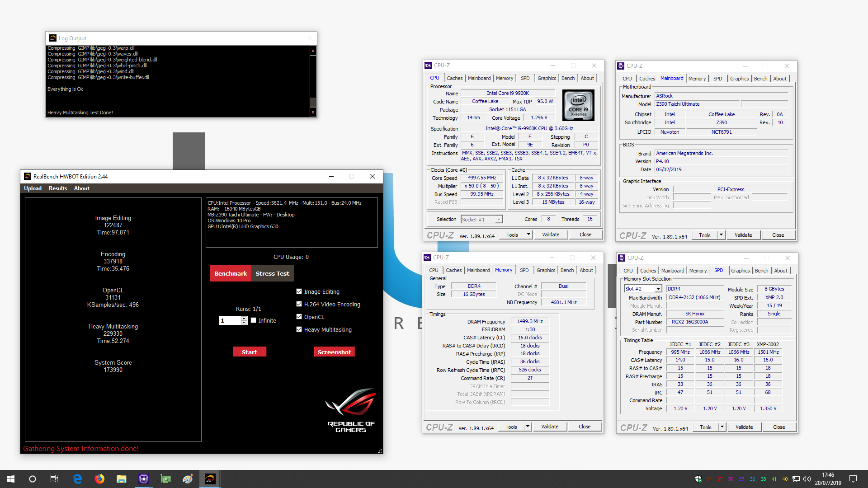Click the Core Speed value 4997.55 MHz
The width and height of the screenshot is (868, 488).
482,178
